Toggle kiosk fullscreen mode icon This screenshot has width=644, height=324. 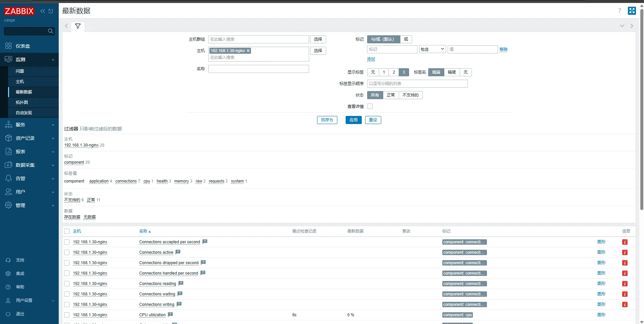coord(632,11)
